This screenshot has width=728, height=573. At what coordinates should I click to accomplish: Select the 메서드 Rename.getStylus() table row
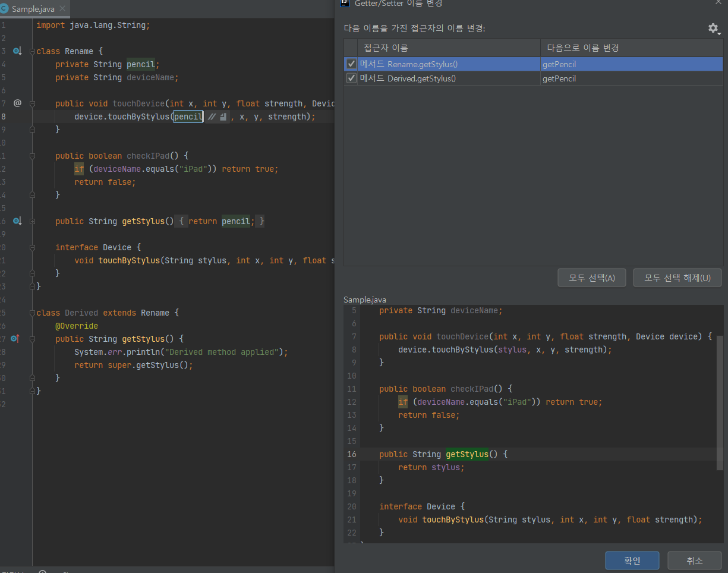point(534,64)
